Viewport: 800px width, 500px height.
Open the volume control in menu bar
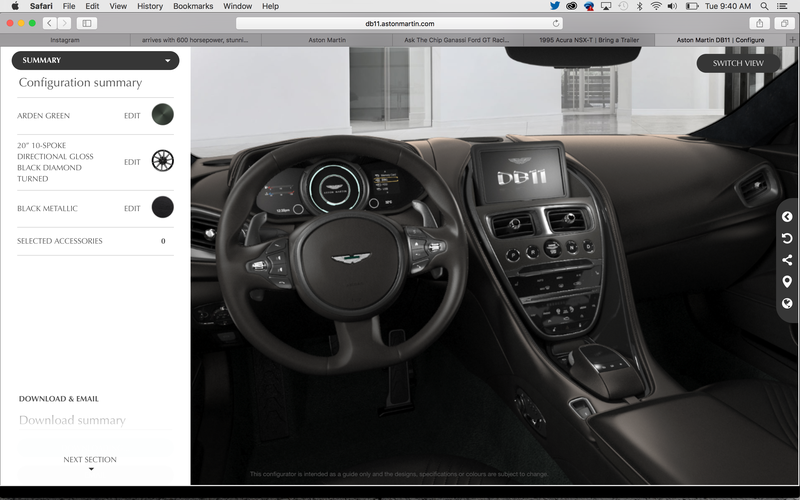click(x=672, y=6)
